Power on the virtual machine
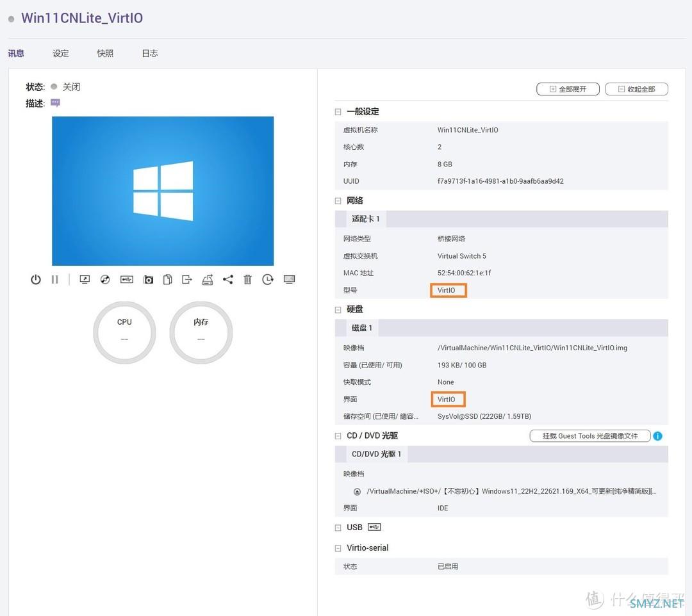 pyautogui.click(x=36, y=280)
